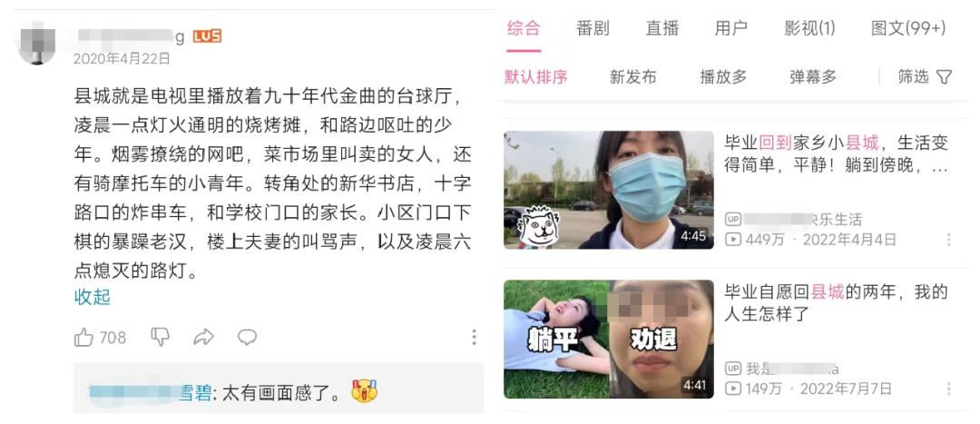Switch to the 直播 tab
This screenshot has width=980, height=424.
[661, 28]
